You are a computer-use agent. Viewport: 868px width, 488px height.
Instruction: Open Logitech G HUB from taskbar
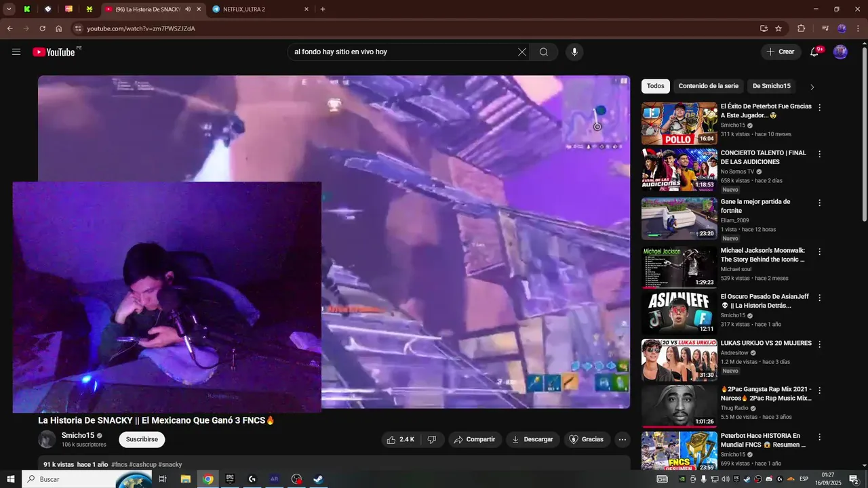252,479
